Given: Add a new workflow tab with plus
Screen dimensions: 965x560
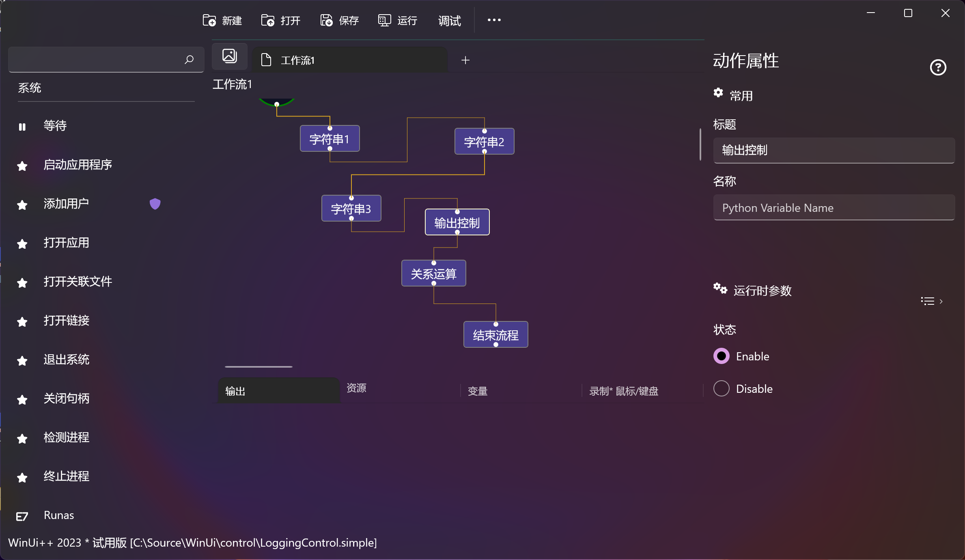Looking at the screenshot, I should click(x=465, y=60).
